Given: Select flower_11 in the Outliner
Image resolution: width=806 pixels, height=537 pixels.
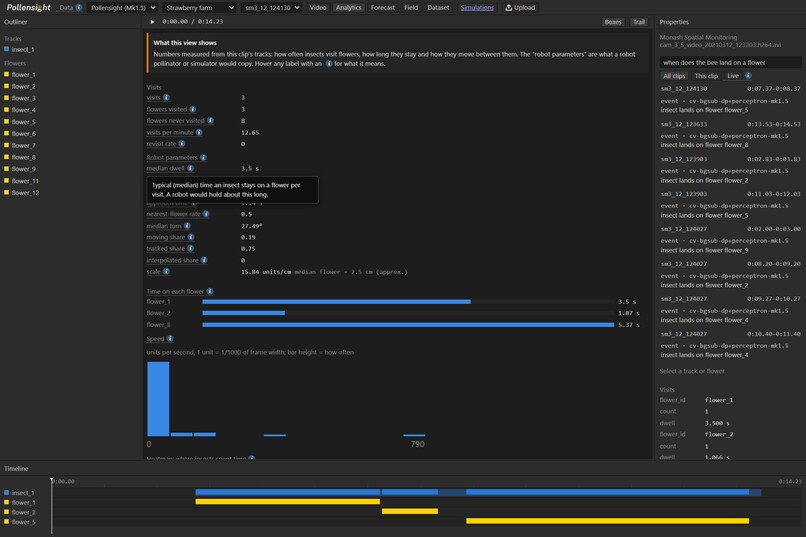Looking at the screenshot, I should (25, 181).
